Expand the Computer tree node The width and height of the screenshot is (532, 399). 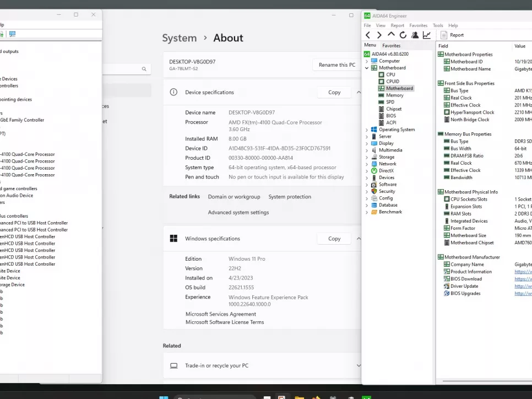[367, 61]
